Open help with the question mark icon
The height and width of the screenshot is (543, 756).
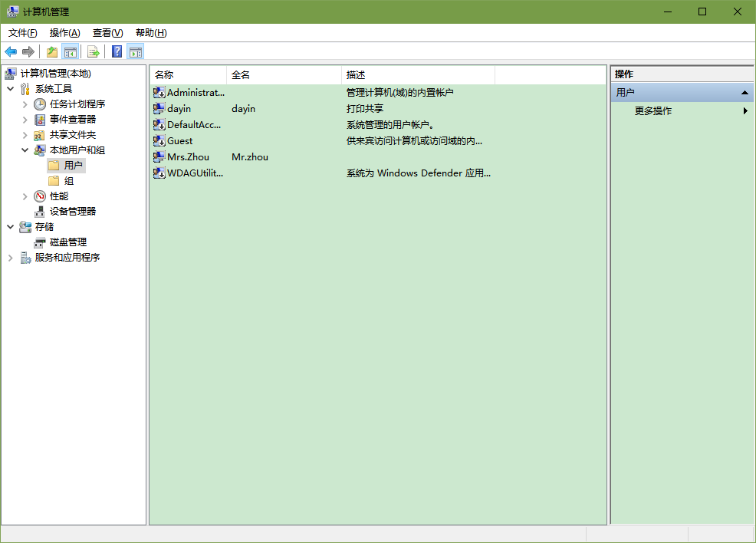(x=117, y=51)
